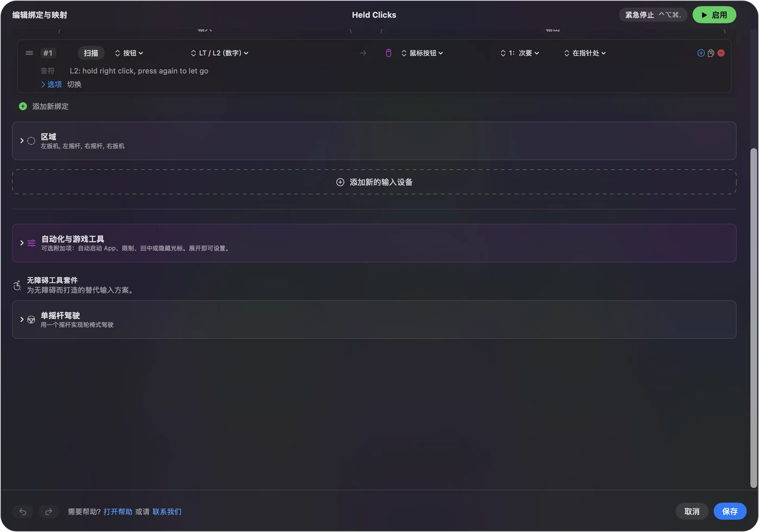Click the purple mouse icon in binding #1
Viewport: 759px width, 532px height.
pos(388,53)
